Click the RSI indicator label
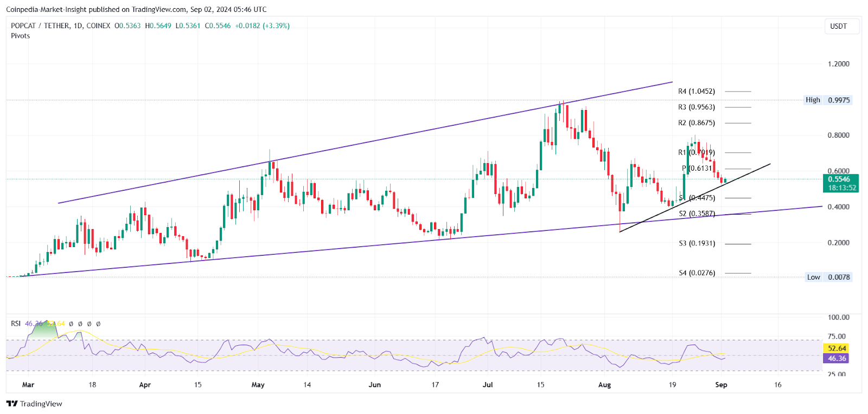Viewport: 868px width, 414px height. click(x=16, y=324)
